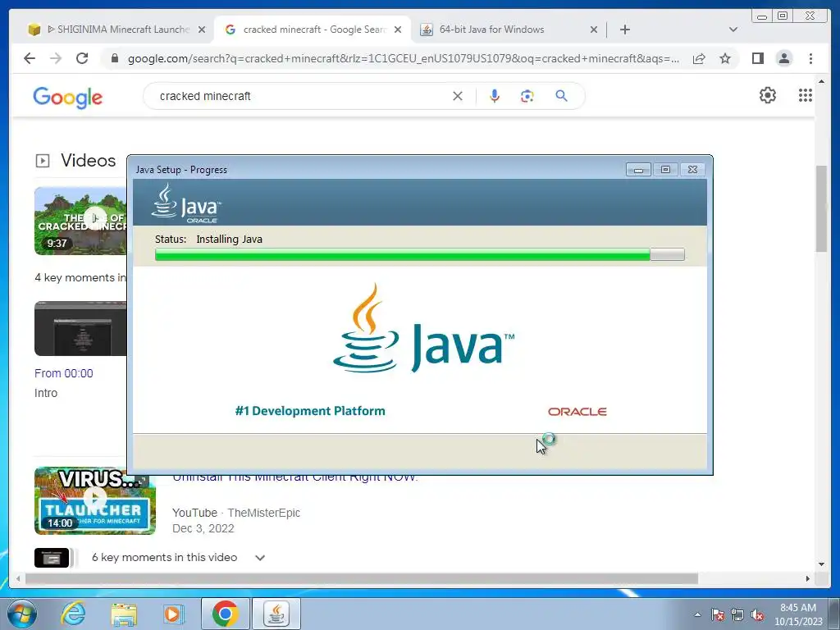
Task: Open the Windows Start menu
Action: point(22,614)
